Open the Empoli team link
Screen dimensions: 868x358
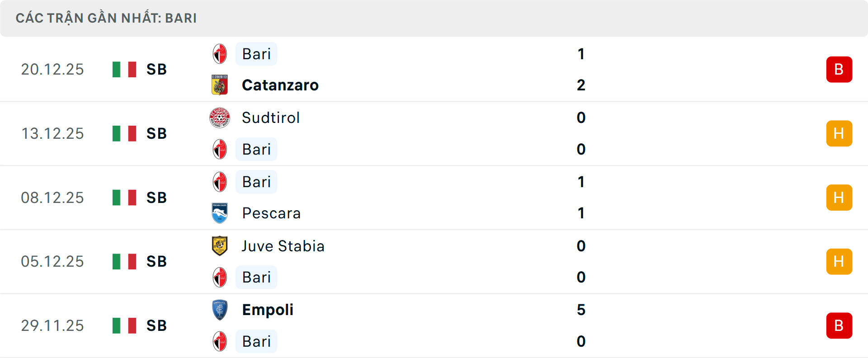(x=268, y=310)
